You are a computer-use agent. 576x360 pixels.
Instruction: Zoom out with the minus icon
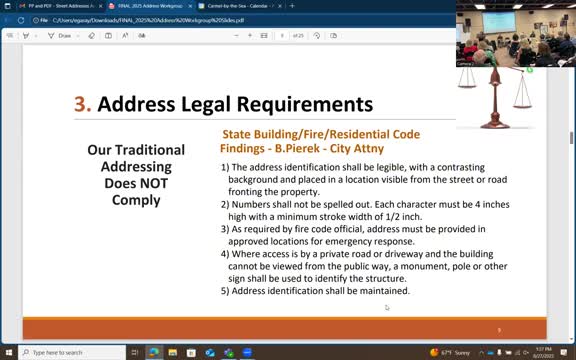coord(236,36)
